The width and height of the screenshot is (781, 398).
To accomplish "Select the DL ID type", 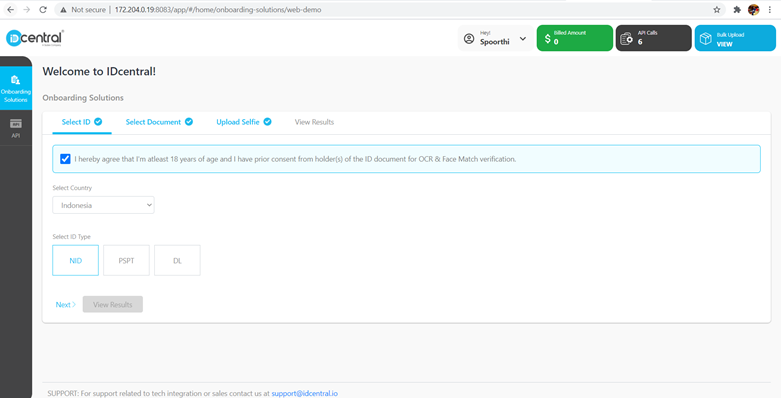I will 177,261.
